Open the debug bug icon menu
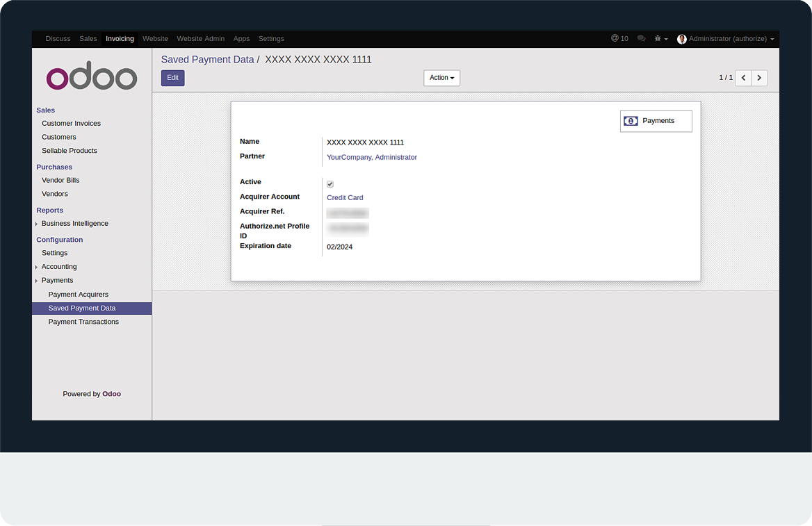This screenshot has height=526, width=812. tap(660, 38)
